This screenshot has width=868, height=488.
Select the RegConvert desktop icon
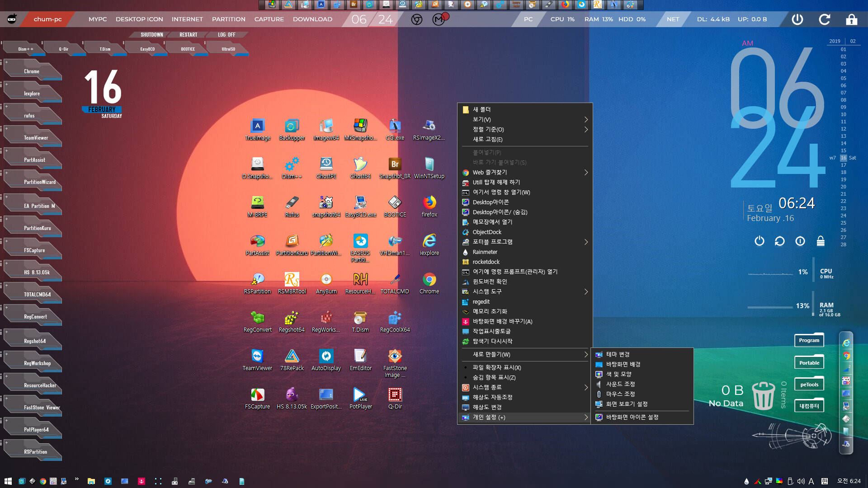pyautogui.click(x=257, y=322)
